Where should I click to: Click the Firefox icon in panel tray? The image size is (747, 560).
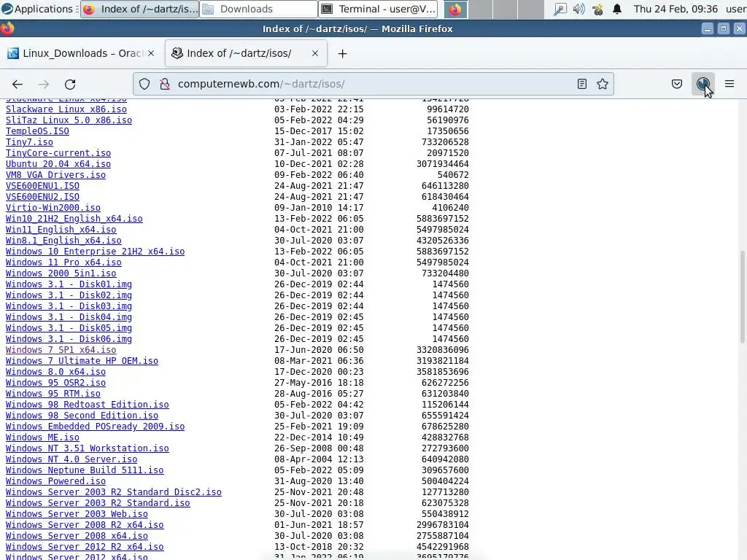click(x=455, y=9)
